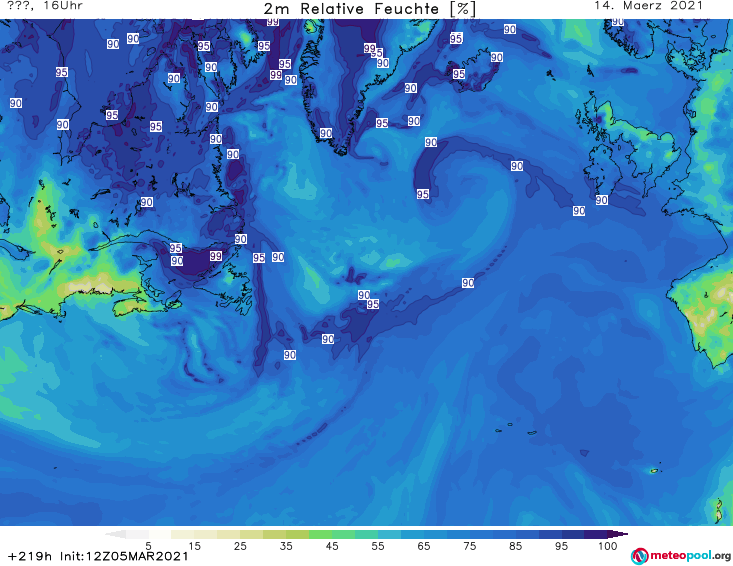Click the date '14. Maerz 2021'
This screenshot has height=566, width=733.
point(648,6)
